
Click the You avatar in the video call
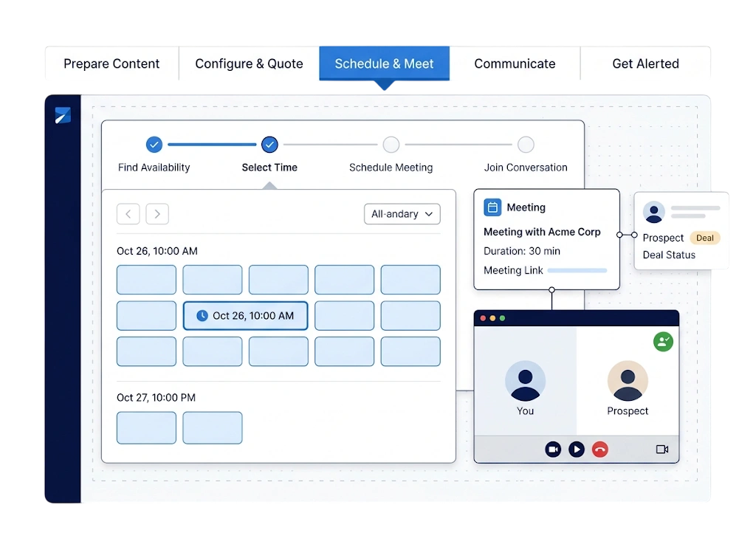coord(525,381)
